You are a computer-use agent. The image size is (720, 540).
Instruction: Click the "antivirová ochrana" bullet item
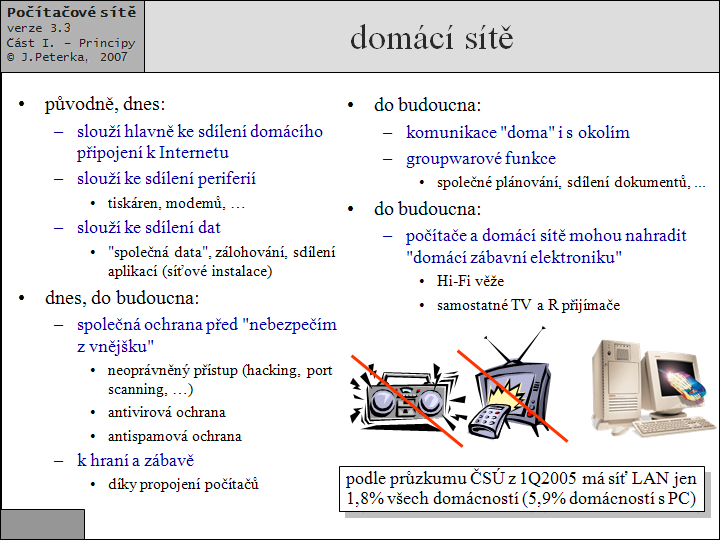click(x=166, y=412)
